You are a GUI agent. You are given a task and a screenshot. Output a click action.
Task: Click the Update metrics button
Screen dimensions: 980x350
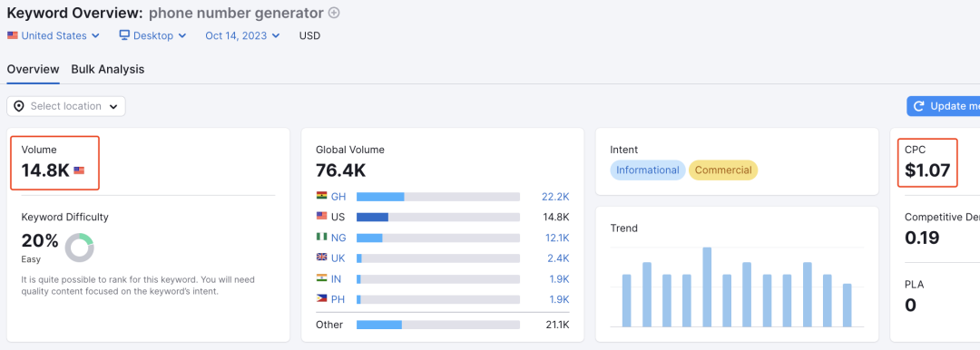click(x=943, y=106)
